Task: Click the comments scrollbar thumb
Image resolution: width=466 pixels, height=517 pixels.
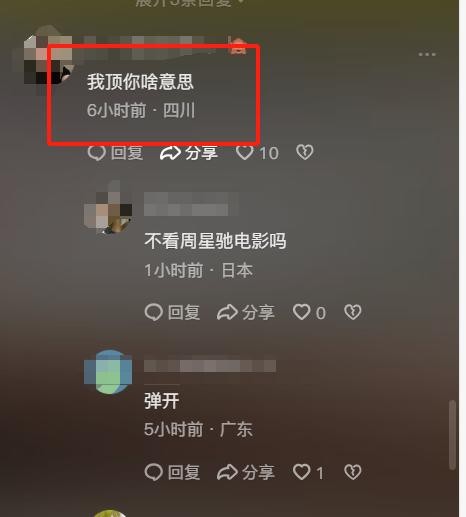Action: 452,435
